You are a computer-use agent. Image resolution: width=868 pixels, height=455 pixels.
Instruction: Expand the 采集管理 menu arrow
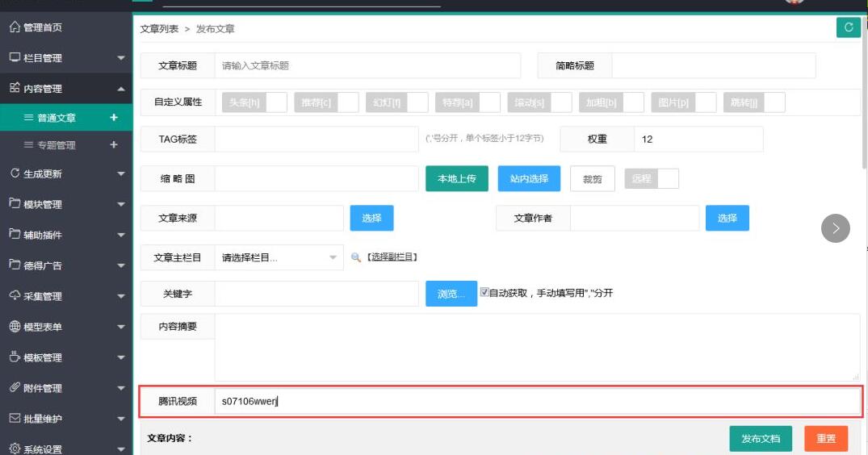point(120,296)
